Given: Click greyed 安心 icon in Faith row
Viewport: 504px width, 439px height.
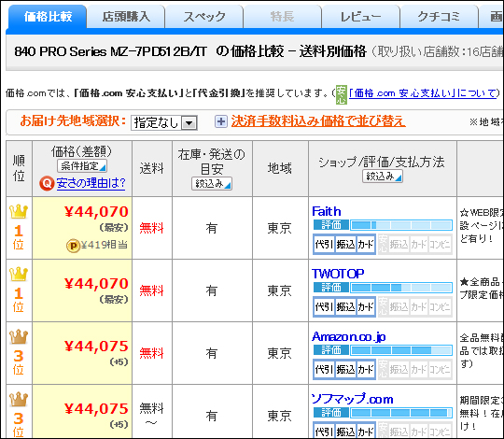Looking at the screenshot, I should 384,245.
